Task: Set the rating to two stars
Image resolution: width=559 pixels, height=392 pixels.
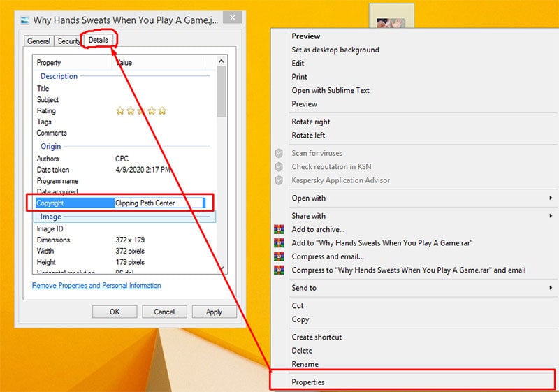Action: point(131,111)
